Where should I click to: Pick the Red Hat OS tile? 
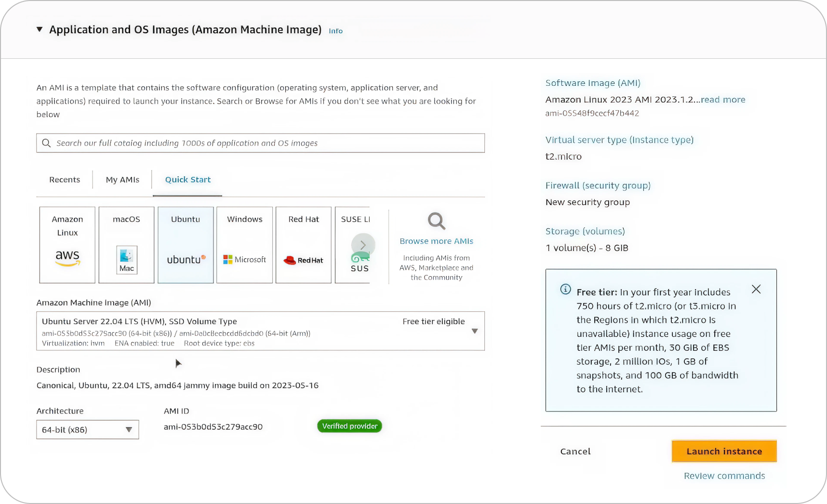(304, 245)
